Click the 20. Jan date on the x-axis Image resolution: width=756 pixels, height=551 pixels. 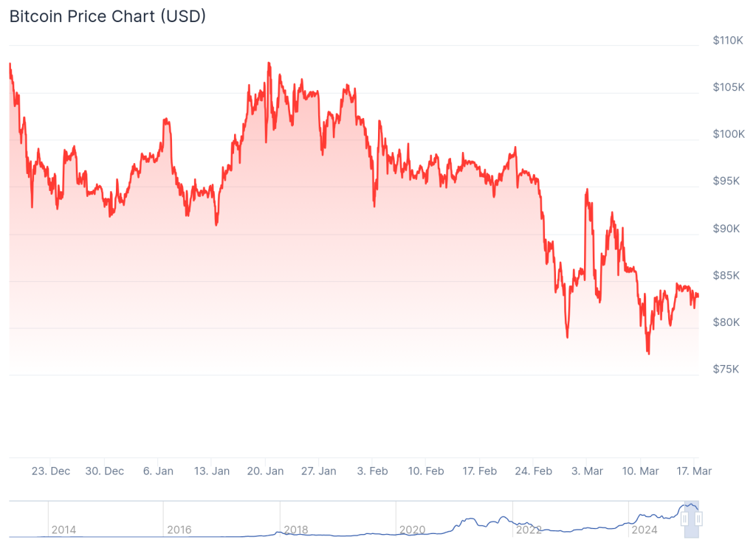click(265, 471)
